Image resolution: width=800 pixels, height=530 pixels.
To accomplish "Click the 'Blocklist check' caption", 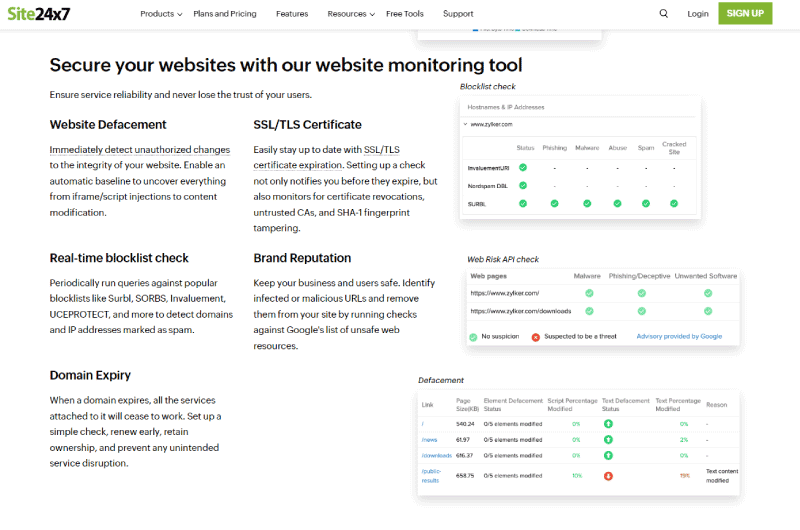I will pyautogui.click(x=488, y=87).
